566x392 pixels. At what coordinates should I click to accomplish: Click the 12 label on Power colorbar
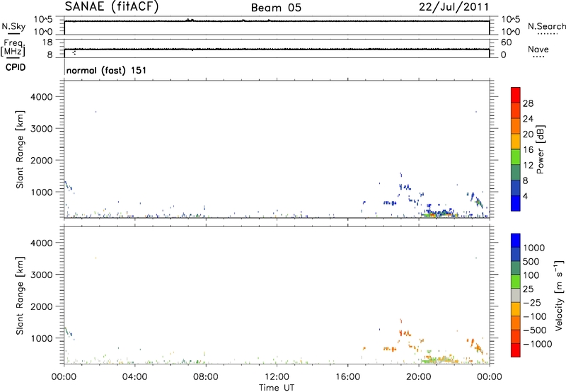(x=528, y=166)
